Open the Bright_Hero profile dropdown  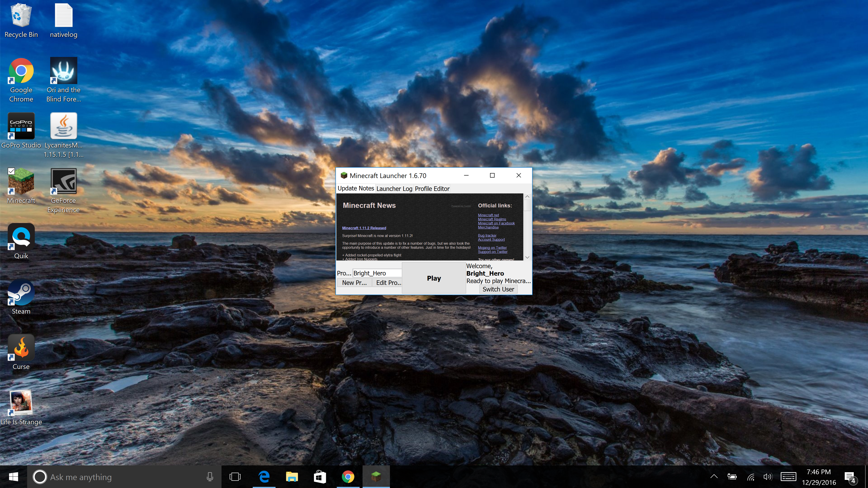tap(377, 273)
